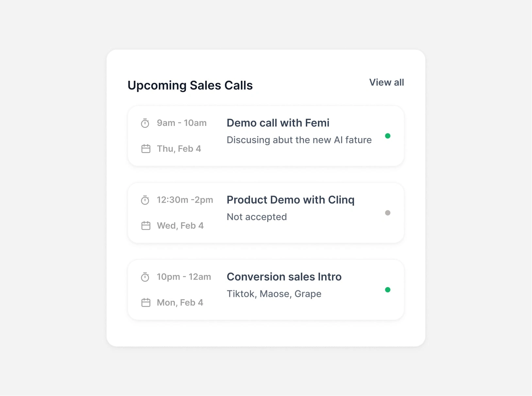Click the calendar icon beside Wed, Feb 4
The image size is (532, 396).
[x=146, y=226]
